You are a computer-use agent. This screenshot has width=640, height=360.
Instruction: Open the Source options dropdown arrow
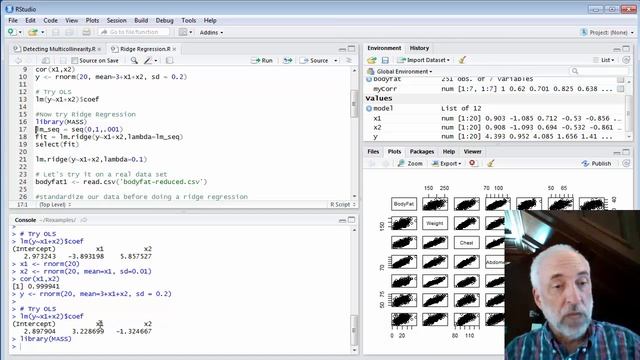[x=336, y=60]
